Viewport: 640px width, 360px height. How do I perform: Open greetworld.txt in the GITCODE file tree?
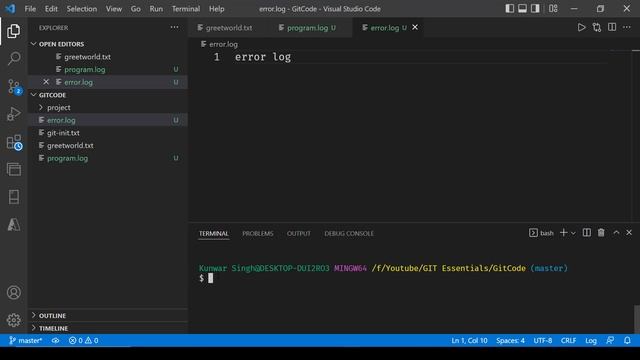(x=107, y=145)
